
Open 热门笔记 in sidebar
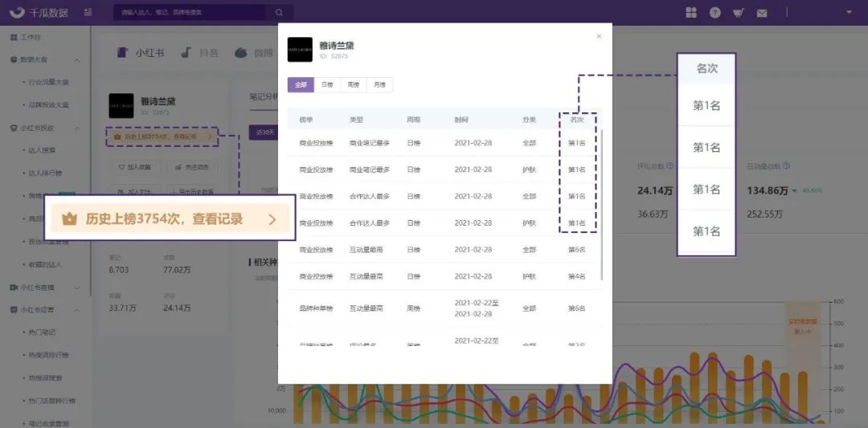tap(42, 332)
